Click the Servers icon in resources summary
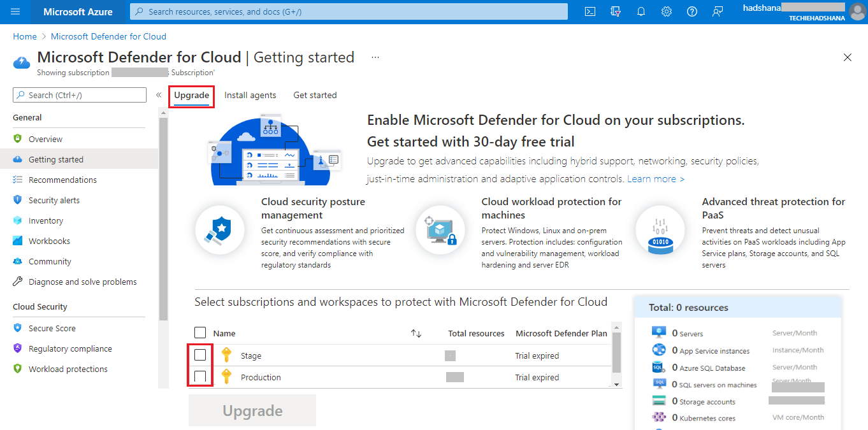This screenshot has height=430, width=868. (659, 333)
